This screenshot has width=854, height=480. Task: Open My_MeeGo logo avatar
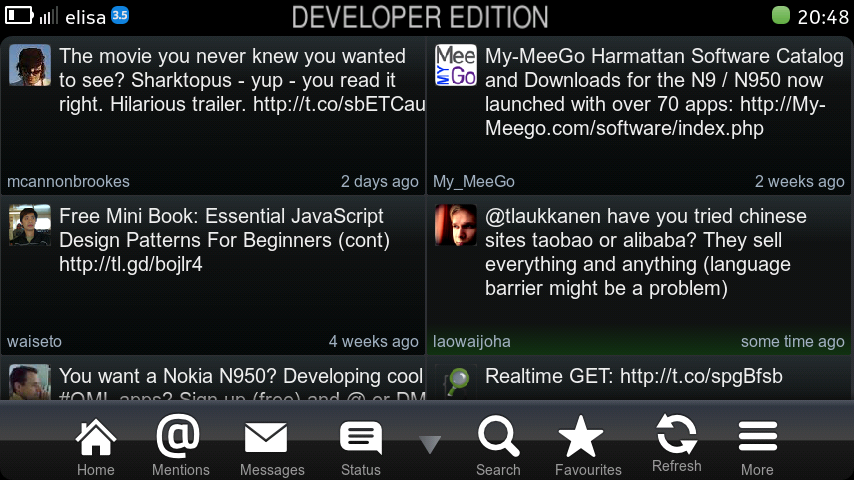coord(456,65)
